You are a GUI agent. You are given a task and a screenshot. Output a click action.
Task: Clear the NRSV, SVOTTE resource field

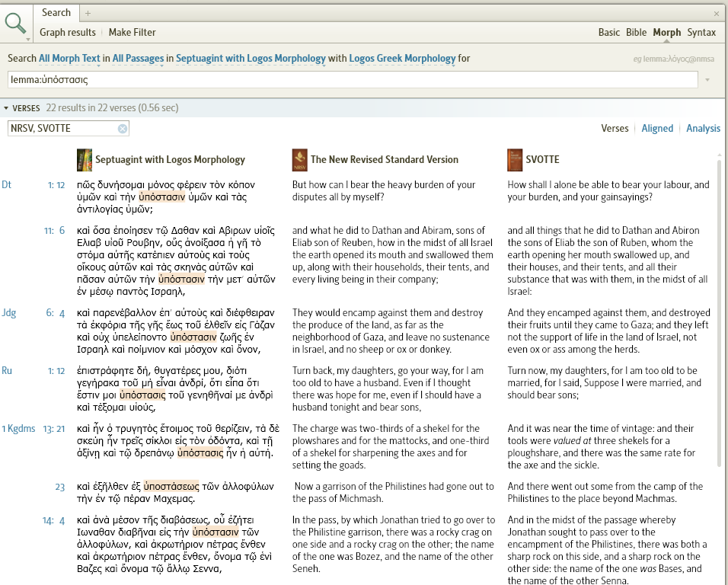tap(123, 129)
